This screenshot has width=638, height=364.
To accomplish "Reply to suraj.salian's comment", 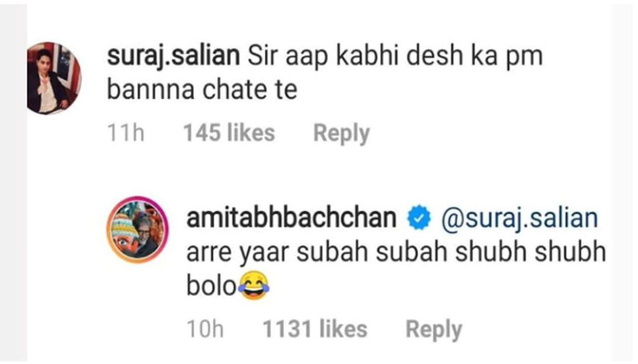I will (x=341, y=133).
